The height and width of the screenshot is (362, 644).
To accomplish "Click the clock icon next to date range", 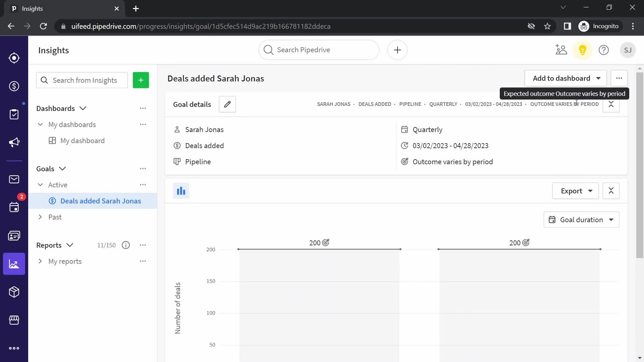I will 404,145.
